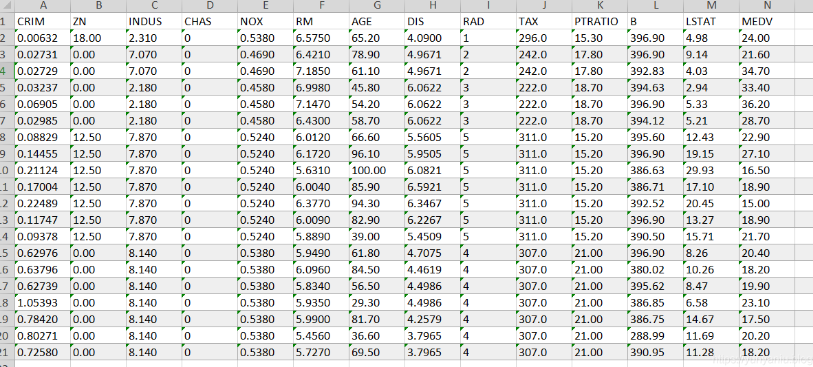Click the RM header cell
The height and width of the screenshot is (367, 813).
321,21
